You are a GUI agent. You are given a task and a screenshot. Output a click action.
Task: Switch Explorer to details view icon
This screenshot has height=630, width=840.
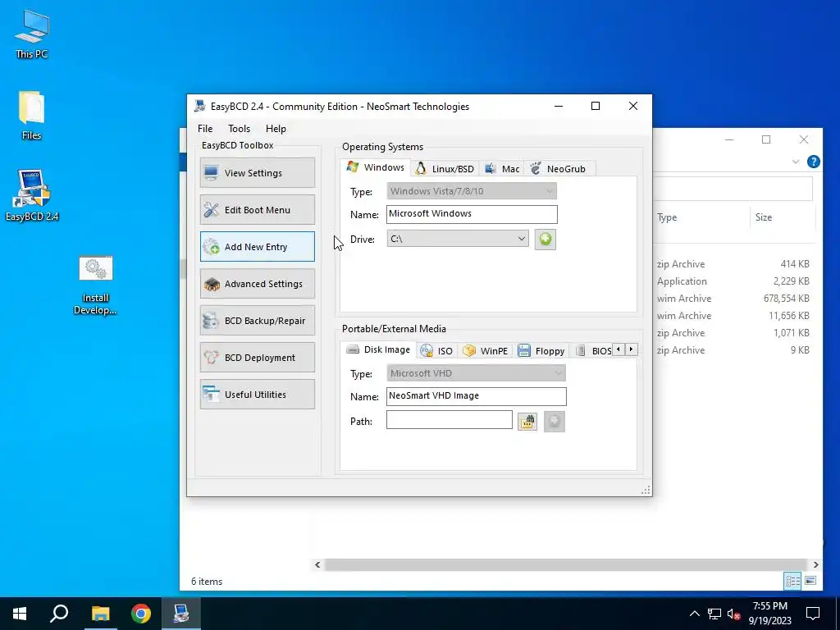792,581
